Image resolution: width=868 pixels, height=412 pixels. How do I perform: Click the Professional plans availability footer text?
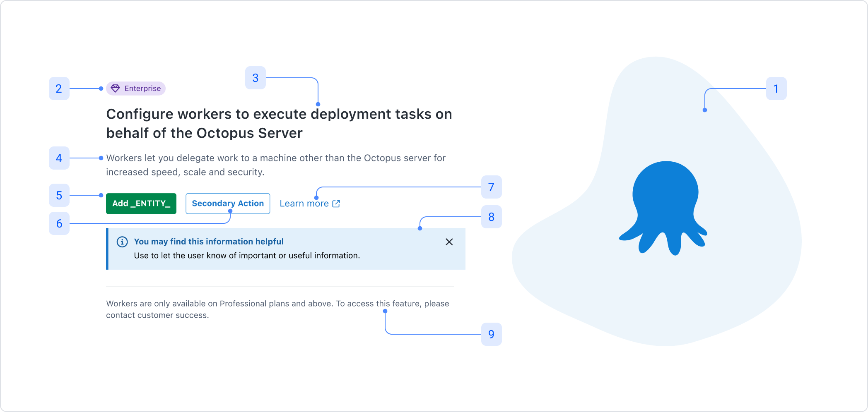(x=277, y=309)
